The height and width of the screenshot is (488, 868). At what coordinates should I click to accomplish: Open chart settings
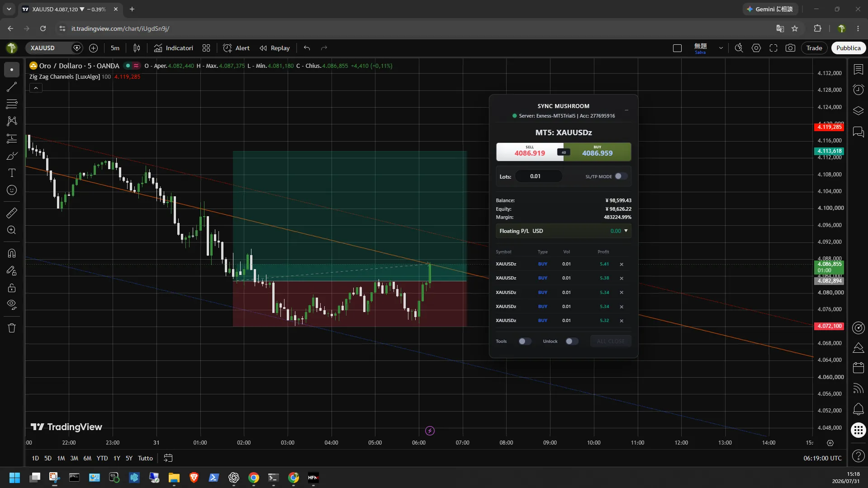[x=756, y=48]
